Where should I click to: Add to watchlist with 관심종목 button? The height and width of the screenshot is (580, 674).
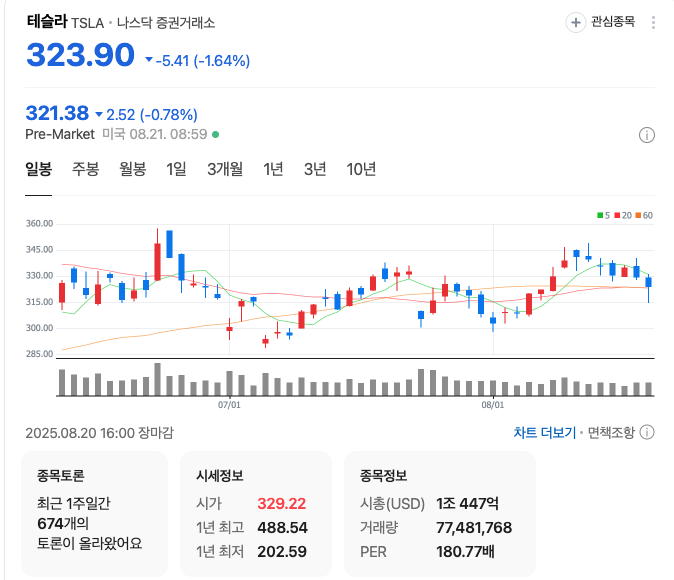click(600, 22)
